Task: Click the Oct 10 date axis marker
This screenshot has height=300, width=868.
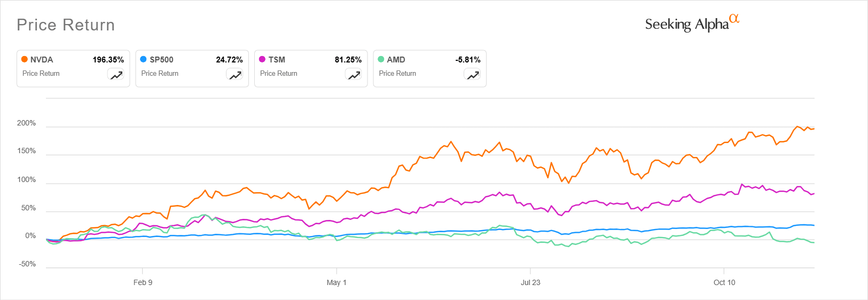Action: [724, 282]
